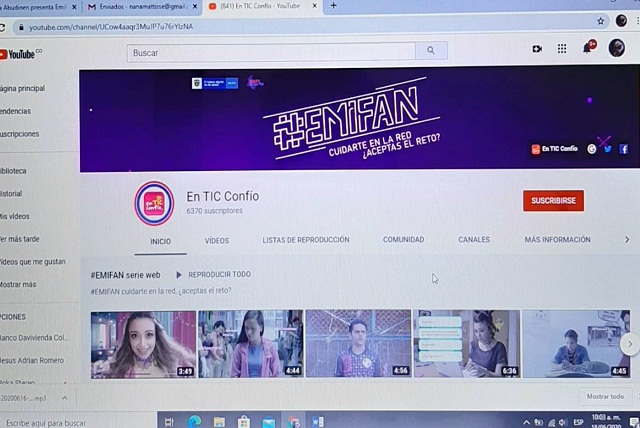This screenshot has height=428, width=640.
Task: Click the search magnifier button
Action: [x=431, y=51]
